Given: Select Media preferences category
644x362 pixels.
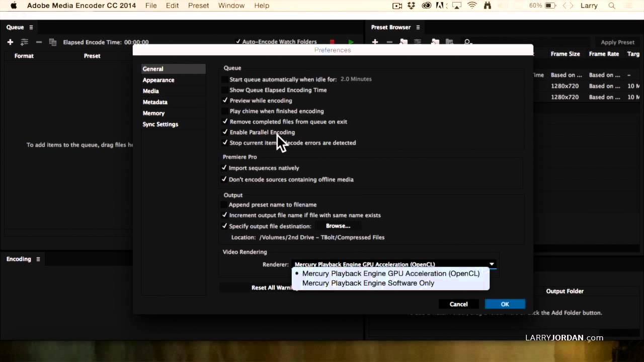Looking at the screenshot, I should pos(173,91).
